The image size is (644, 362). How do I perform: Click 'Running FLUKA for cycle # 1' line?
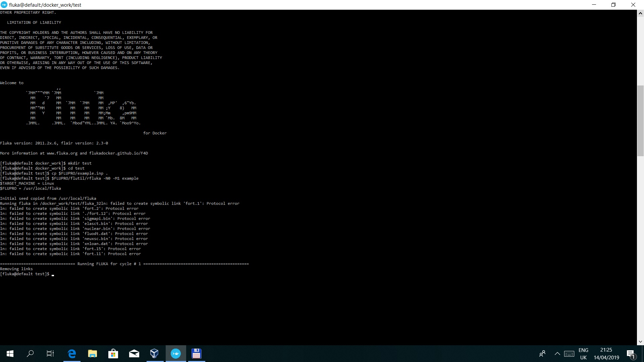click(x=124, y=264)
